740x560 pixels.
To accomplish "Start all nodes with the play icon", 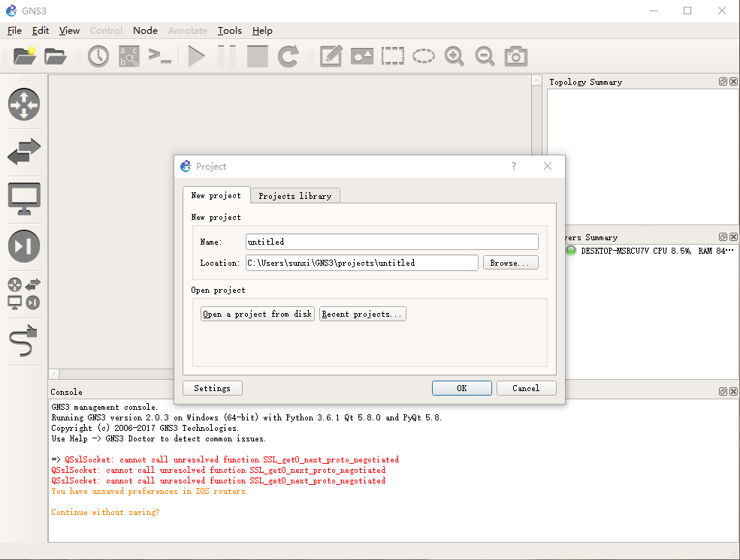I will pos(196,56).
